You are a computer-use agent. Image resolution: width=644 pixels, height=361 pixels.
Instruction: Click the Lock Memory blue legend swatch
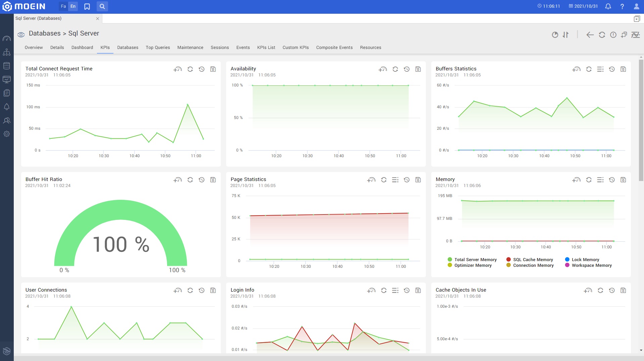pyautogui.click(x=567, y=259)
